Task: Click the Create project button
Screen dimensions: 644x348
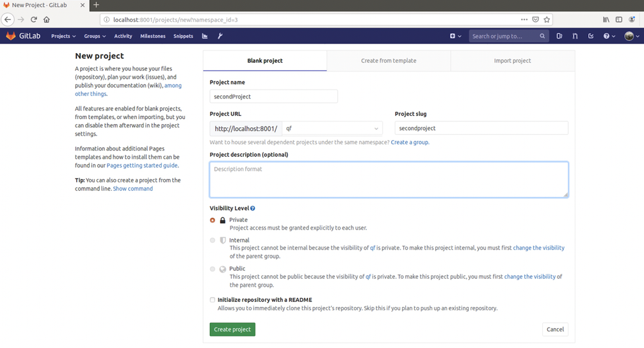Action: tap(232, 329)
